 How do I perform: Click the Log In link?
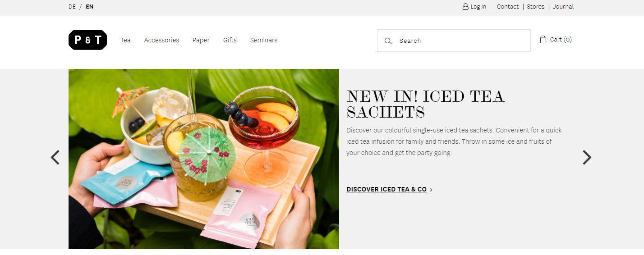click(x=478, y=6)
